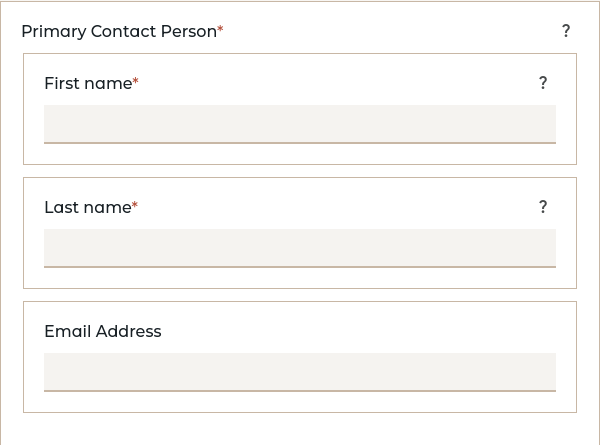The image size is (600, 445).
Task: Click the required asterisk beside First name
Action: [x=136, y=82]
